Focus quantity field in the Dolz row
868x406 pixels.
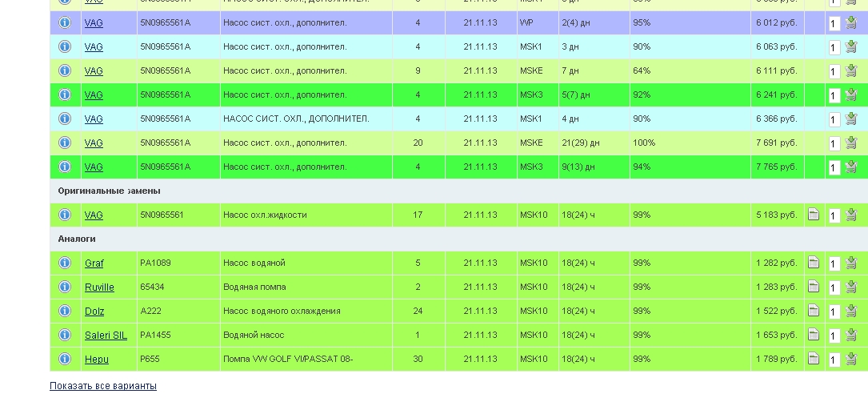[x=834, y=312]
